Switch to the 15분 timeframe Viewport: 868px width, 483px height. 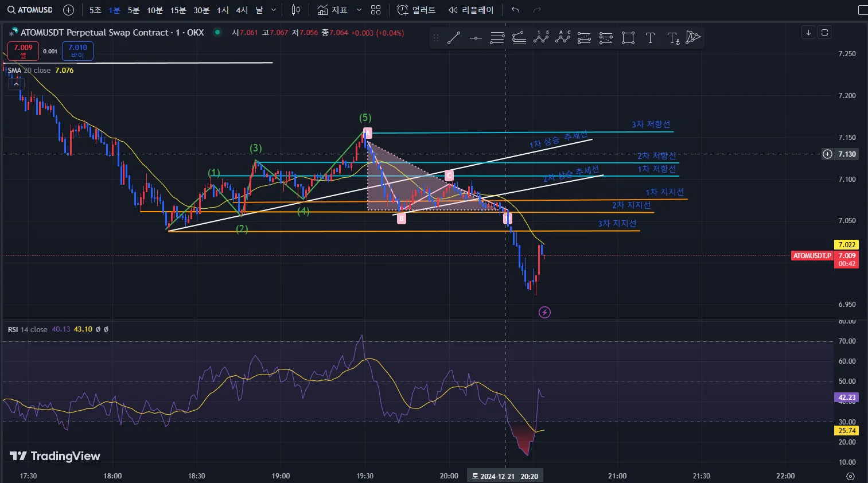coord(178,10)
